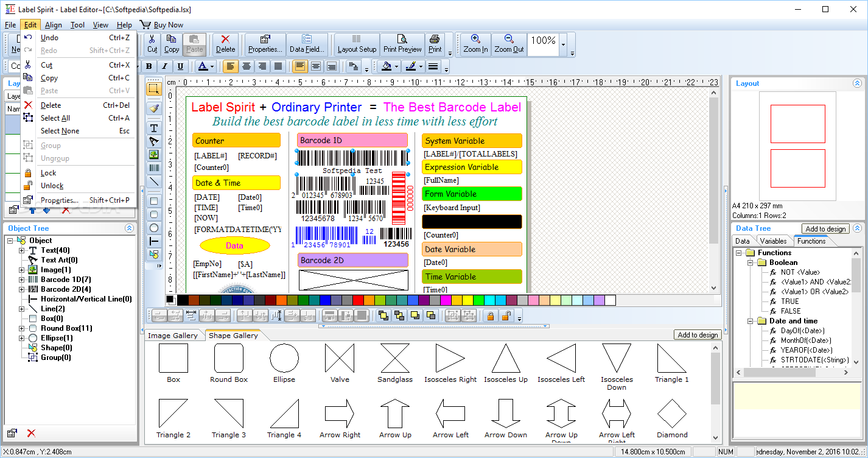Screen dimensions: 868x458
Task: Click the Print toolbar button
Action: coord(435,44)
